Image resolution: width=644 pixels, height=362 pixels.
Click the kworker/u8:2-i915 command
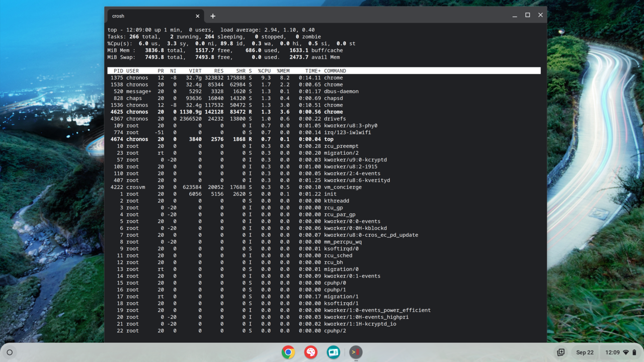pos(351,166)
